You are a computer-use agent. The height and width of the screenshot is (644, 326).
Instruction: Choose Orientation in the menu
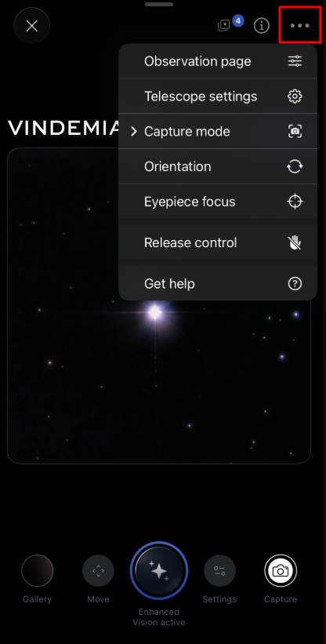pyautogui.click(x=218, y=166)
